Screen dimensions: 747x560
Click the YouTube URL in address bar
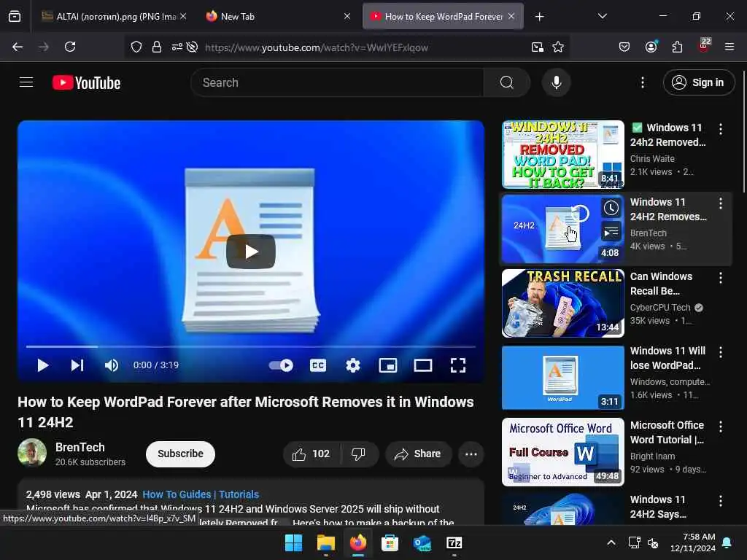coord(317,47)
